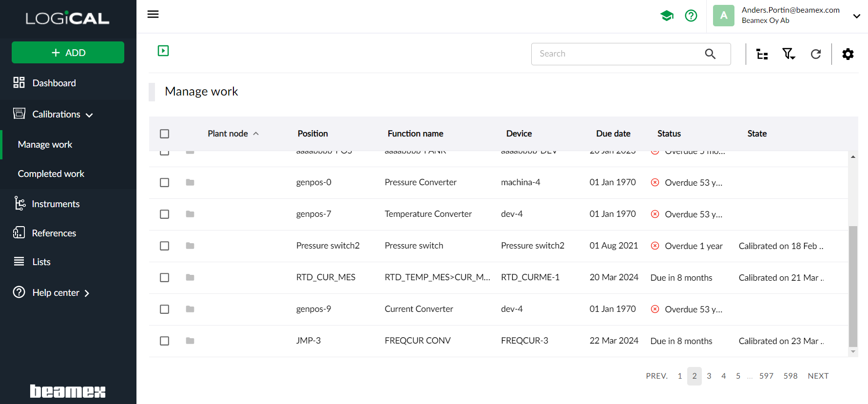
Task: Click the search magnifier icon
Action: coord(710,54)
